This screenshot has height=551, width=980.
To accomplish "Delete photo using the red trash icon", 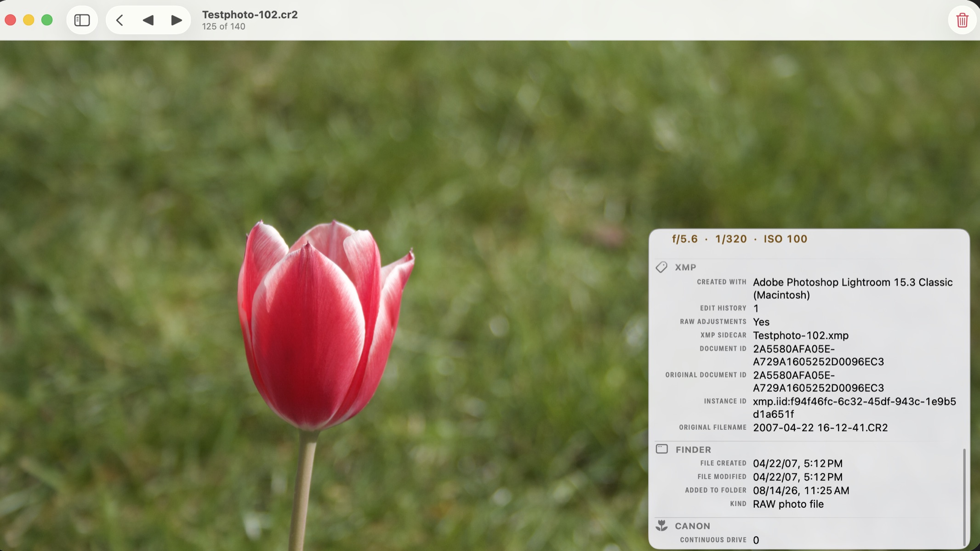I will tap(962, 20).
